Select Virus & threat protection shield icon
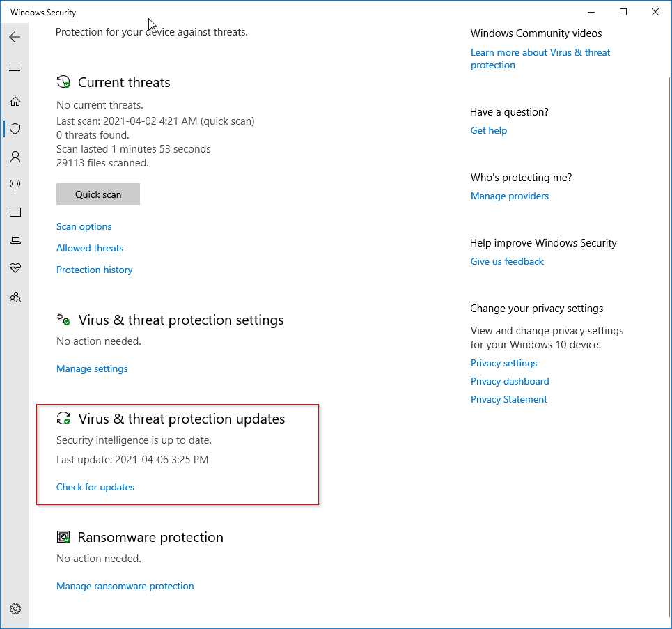 click(x=15, y=129)
